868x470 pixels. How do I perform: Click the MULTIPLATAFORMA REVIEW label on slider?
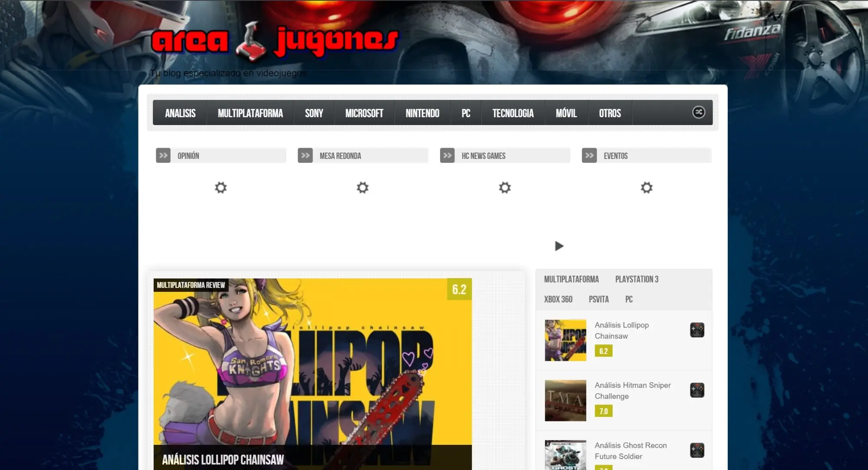191,285
